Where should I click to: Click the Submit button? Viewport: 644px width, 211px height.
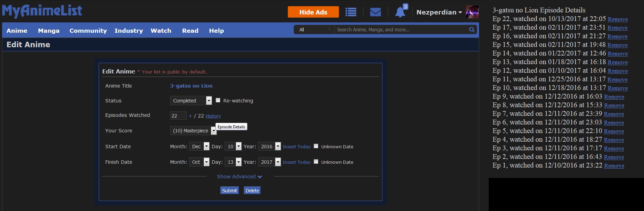click(x=230, y=191)
